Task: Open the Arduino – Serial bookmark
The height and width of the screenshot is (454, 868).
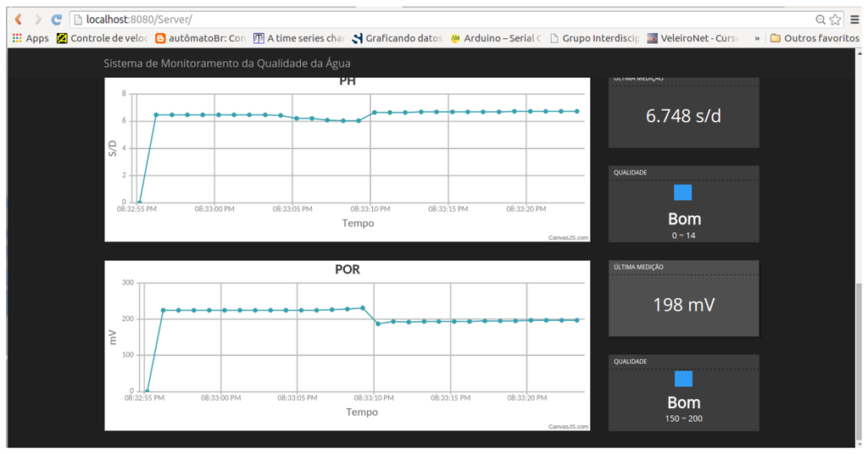Action: [x=495, y=38]
